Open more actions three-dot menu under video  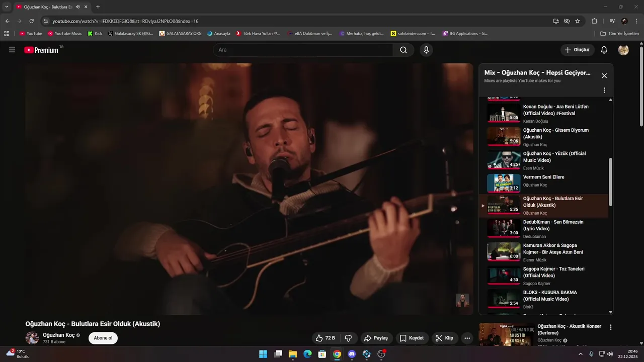467,338
